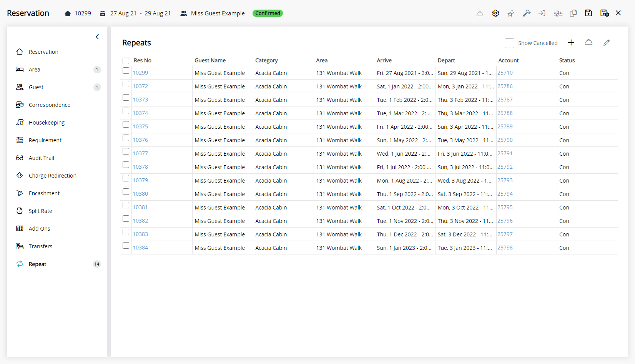Open account link 25791
This screenshot has height=364, width=635.
pyautogui.click(x=505, y=153)
